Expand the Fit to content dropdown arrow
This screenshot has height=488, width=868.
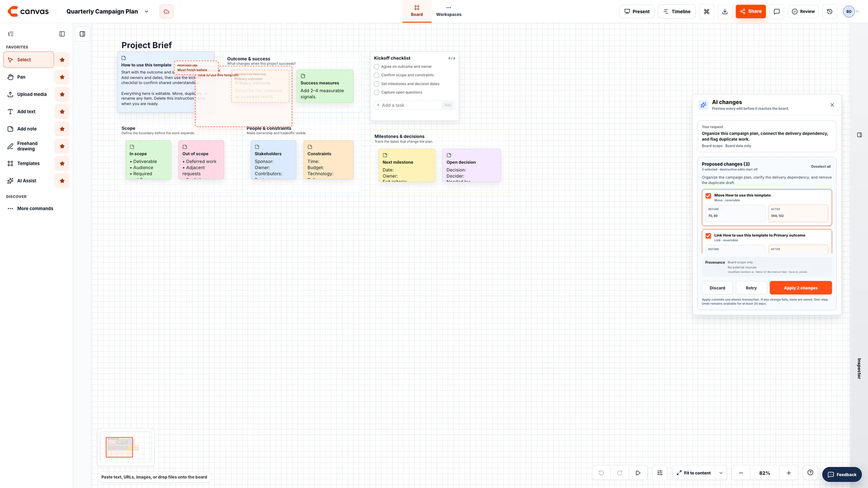[x=721, y=473]
